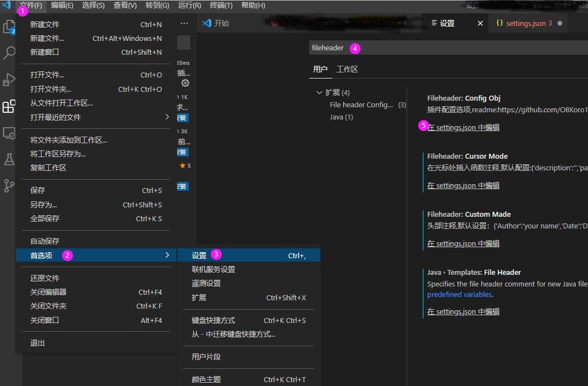Select File header Config in the settings tree
Image resolution: width=588 pixels, height=386 pixels.
(x=362, y=105)
